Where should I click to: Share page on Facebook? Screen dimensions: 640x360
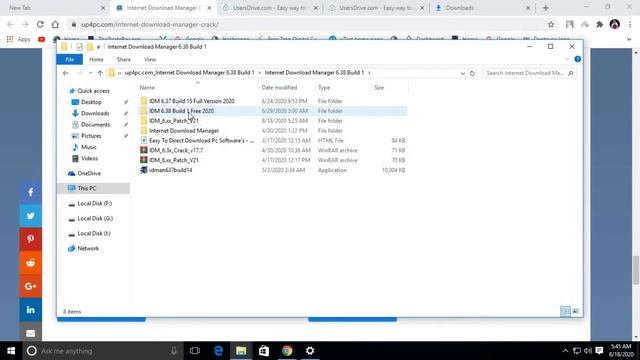31,192
